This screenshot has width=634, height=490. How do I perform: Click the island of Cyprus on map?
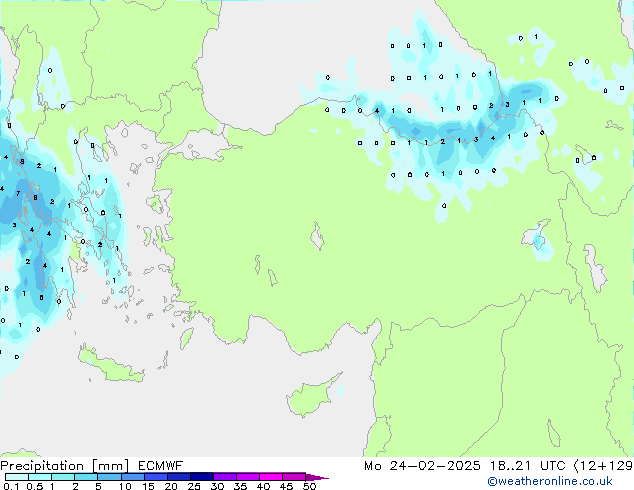(x=311, y=397)
